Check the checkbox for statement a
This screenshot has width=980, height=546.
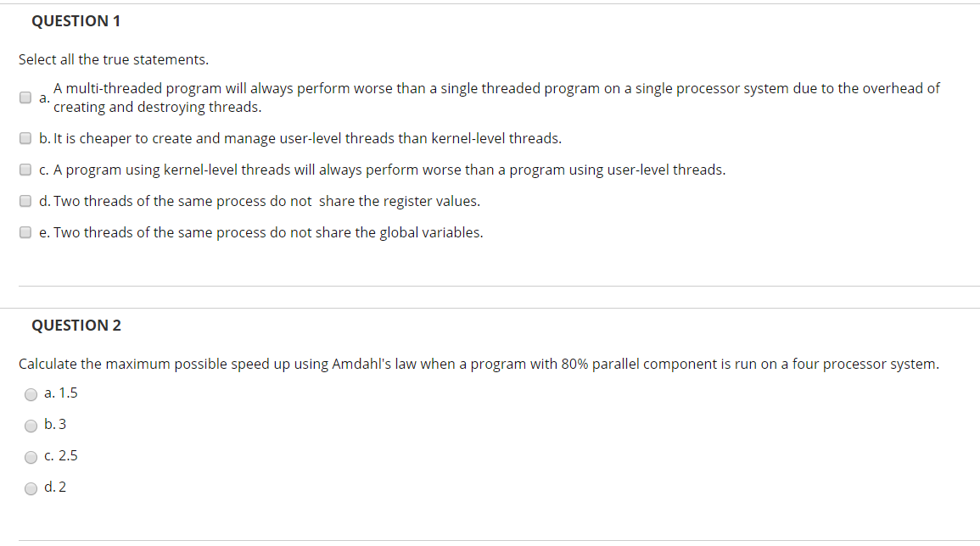25,97
